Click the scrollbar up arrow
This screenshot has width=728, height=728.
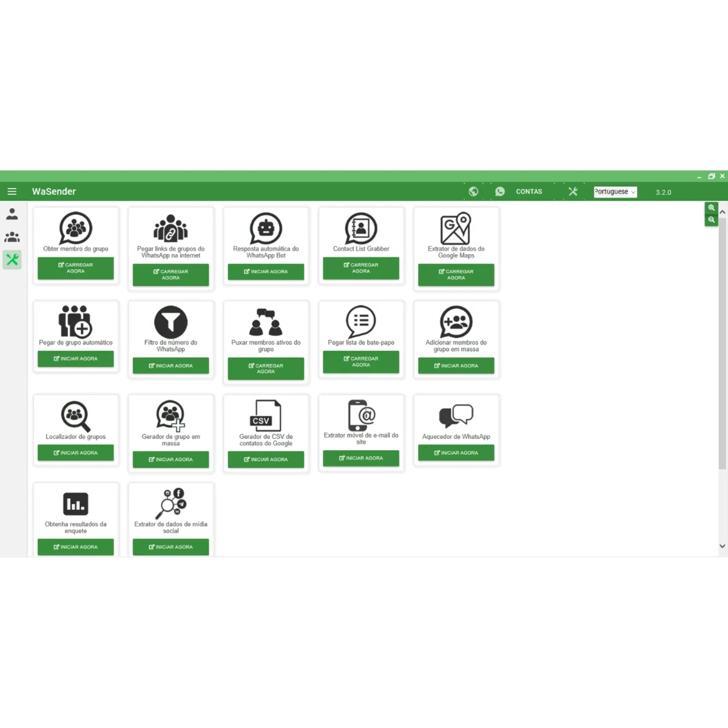click(x=722, y=212)
